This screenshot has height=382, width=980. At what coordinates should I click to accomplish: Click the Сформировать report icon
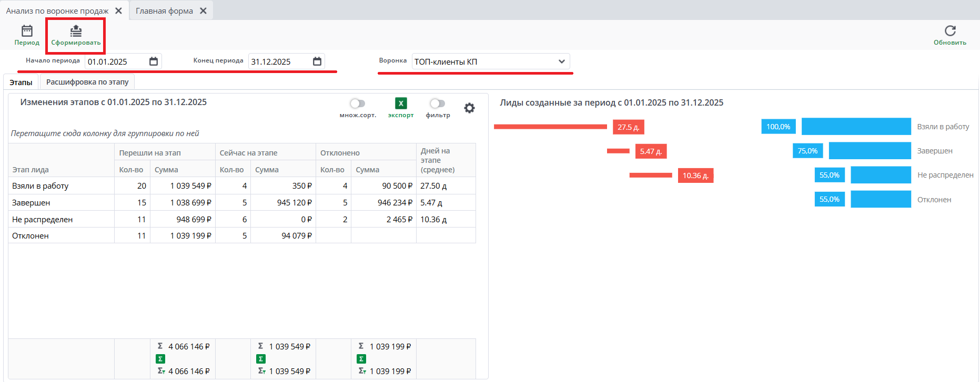[76, 31]
